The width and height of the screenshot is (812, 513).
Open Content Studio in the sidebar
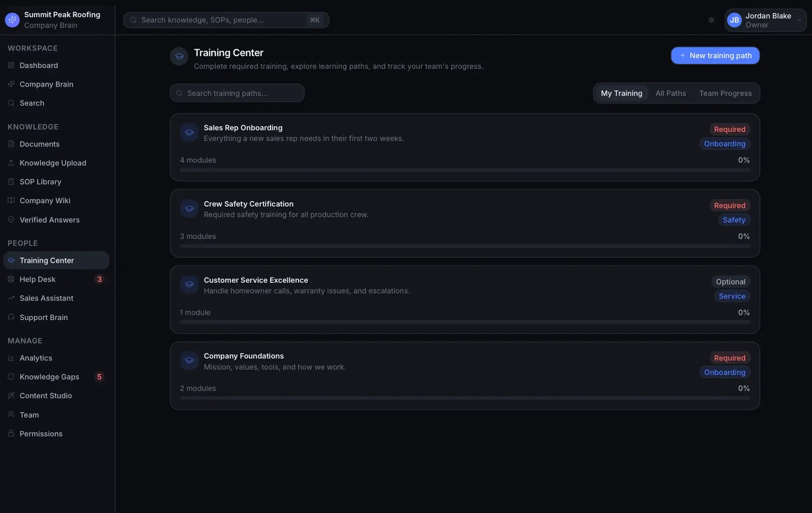coord(56,396)
